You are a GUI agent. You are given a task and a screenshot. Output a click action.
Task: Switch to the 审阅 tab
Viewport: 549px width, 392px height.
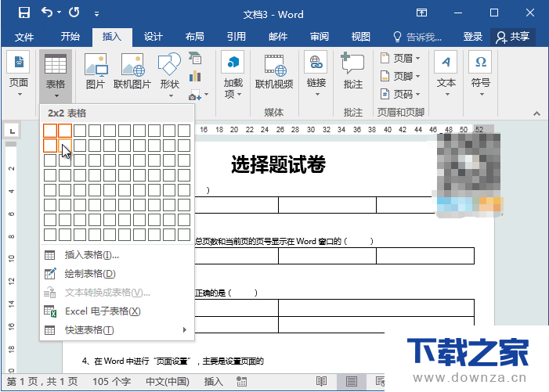pyautogui.click(x=320, y=37)
